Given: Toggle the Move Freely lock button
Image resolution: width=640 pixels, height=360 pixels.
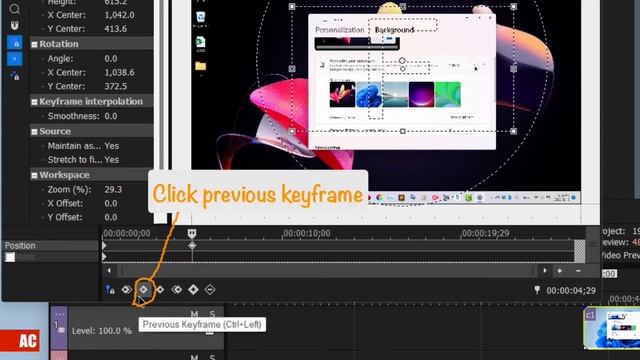Looking at the screenshot, I should 15,76.
